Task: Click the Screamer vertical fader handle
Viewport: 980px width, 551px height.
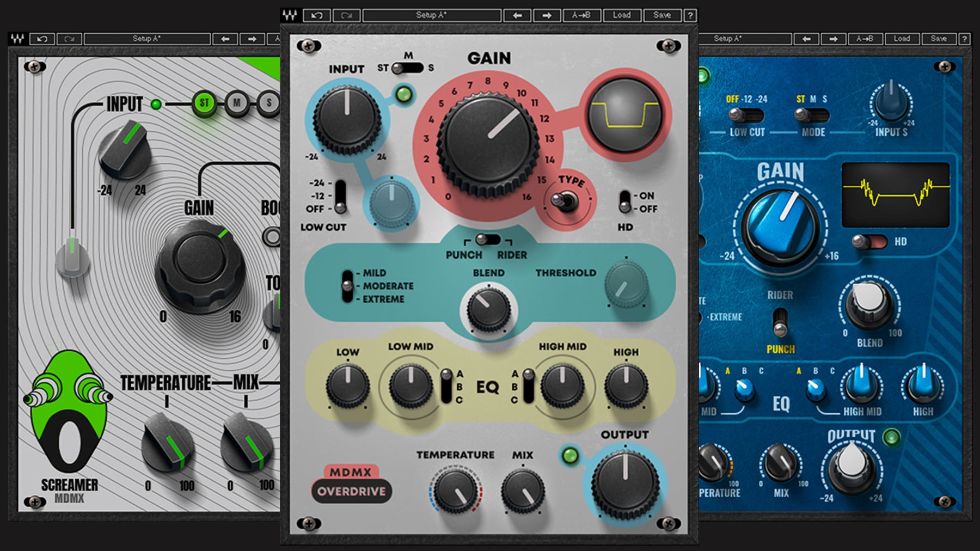Action: click(72, 259)
